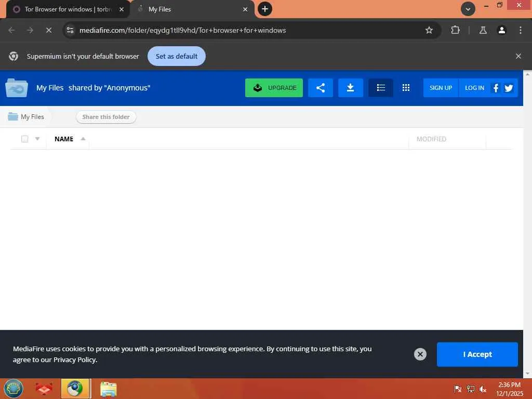Open the Action Center flag icon

[458, 389]
